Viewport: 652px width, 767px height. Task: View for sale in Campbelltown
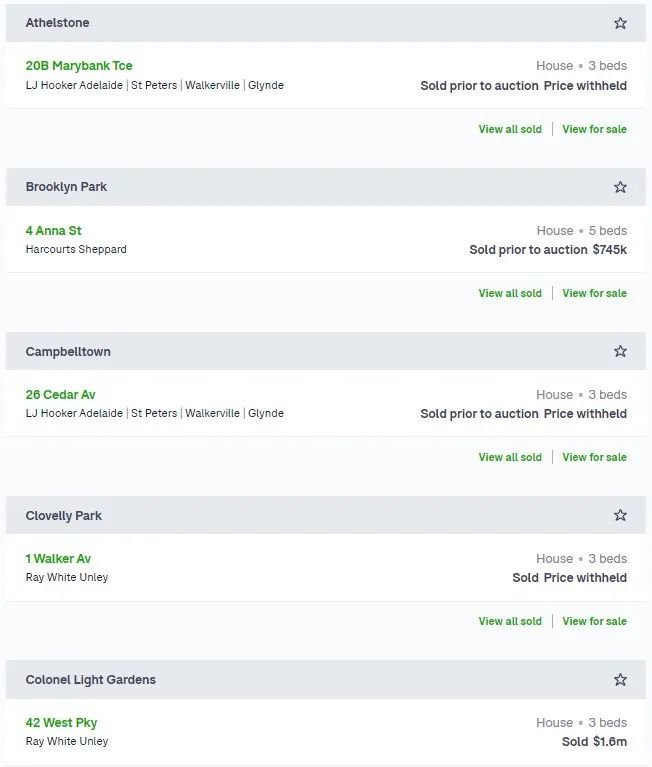point(594,457)
